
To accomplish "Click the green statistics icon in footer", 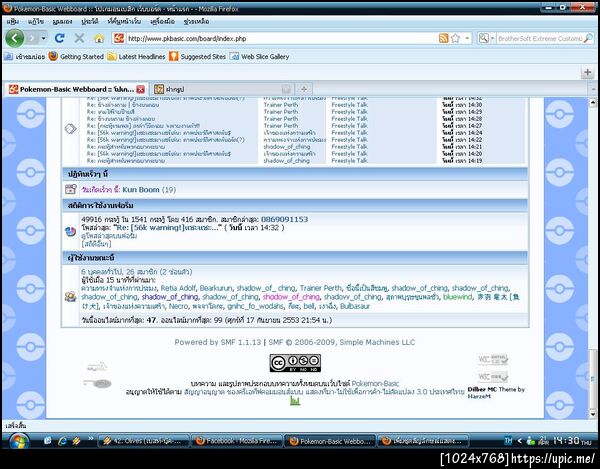I will coord(295,401).
